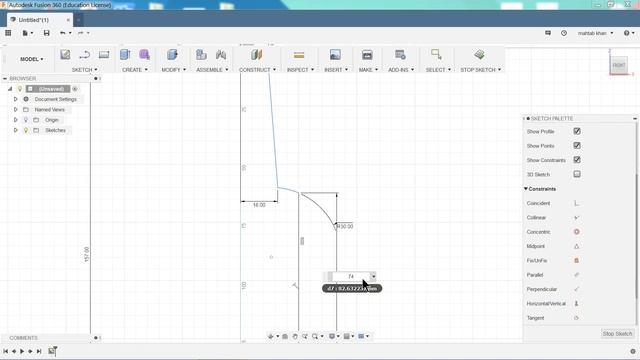Image resolution: width=640 pixels, height=360 pixels.
Task: Click the dimension value input field
Action: click(351, 276)
